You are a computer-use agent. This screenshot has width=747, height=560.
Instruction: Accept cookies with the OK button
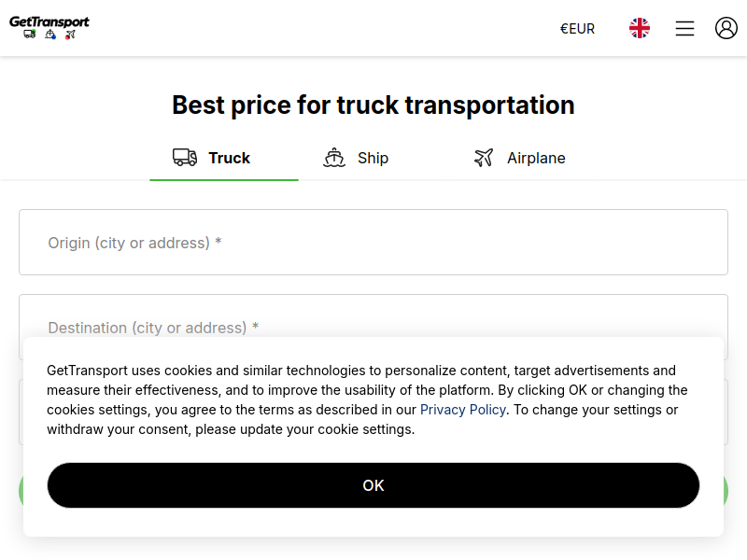point(373,485)
